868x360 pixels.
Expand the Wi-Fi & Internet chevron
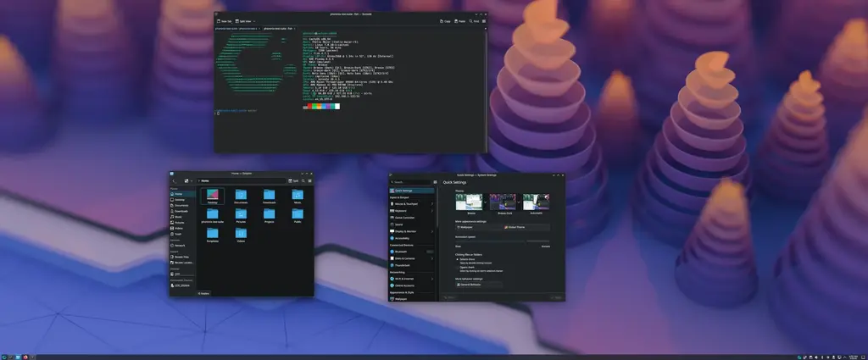[x=431, y=279]
